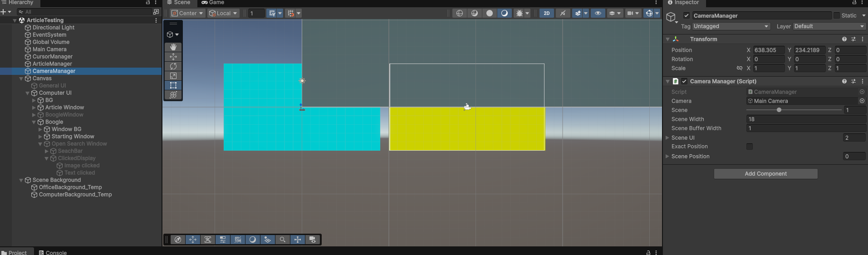Toggle the move arrows overlay button

tap(193, 240)
